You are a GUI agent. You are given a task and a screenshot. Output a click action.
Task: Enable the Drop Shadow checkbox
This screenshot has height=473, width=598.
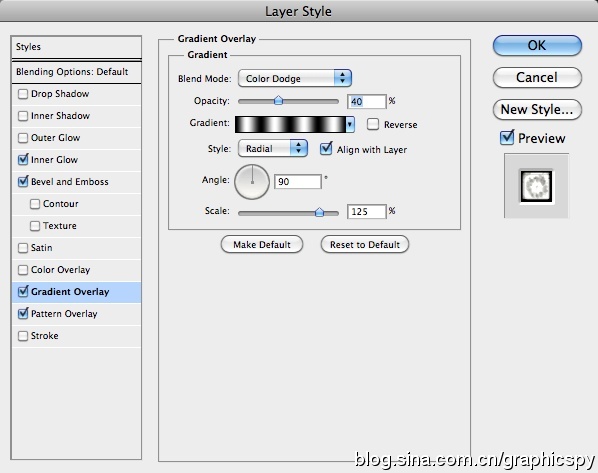(23, 94)
